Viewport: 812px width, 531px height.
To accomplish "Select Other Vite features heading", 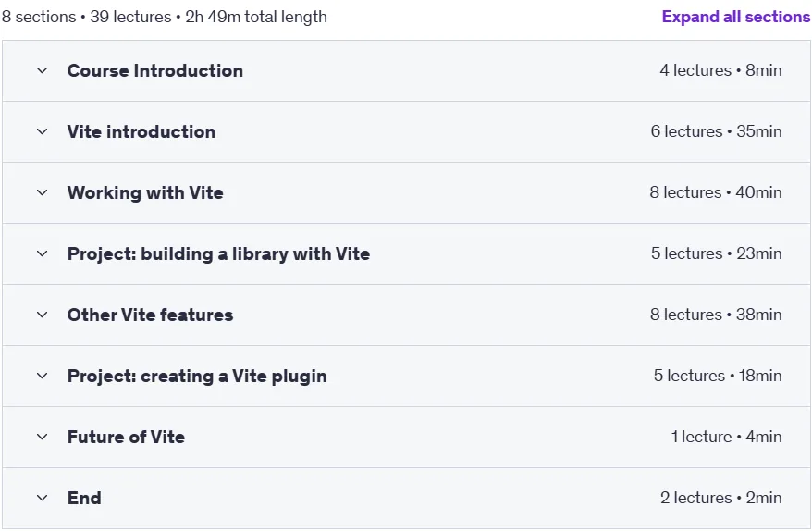I will 150,315.
